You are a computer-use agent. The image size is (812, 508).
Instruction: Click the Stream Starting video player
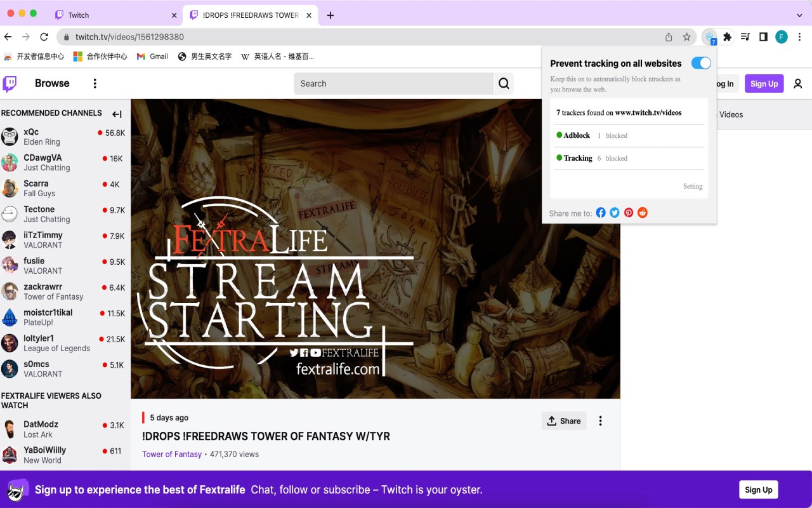pyautogui.click(x=376, y=248)
